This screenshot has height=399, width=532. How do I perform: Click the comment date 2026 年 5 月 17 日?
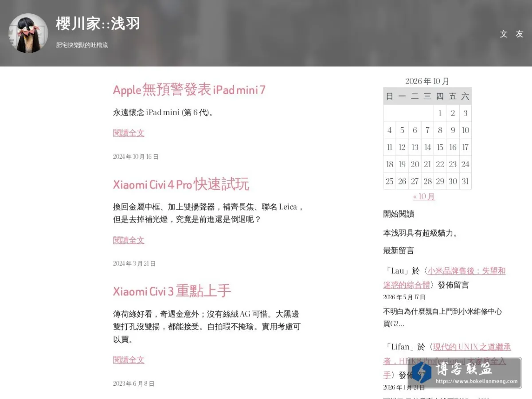[404, 297]
